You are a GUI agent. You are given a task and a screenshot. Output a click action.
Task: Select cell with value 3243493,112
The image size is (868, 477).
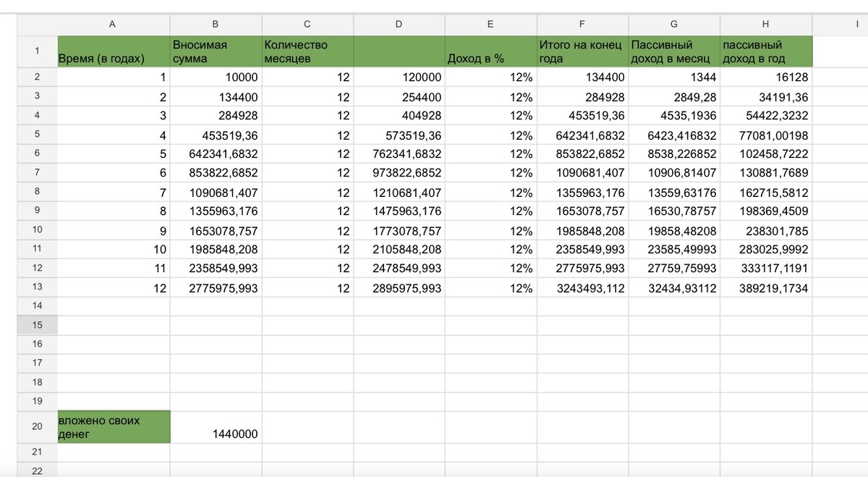point(582,287)
